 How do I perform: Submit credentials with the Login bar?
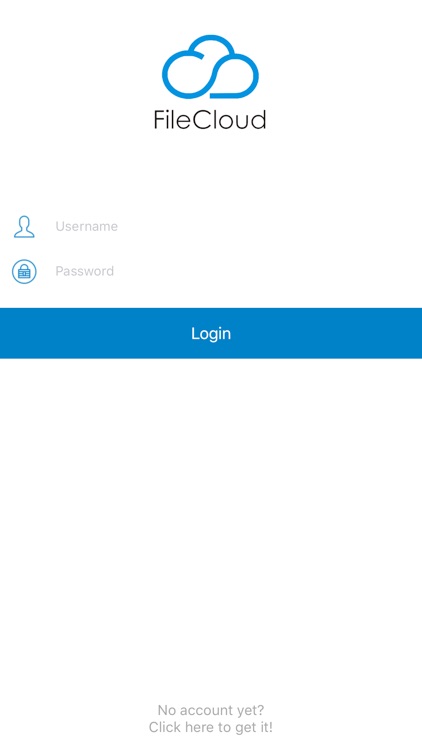[211, 333]
